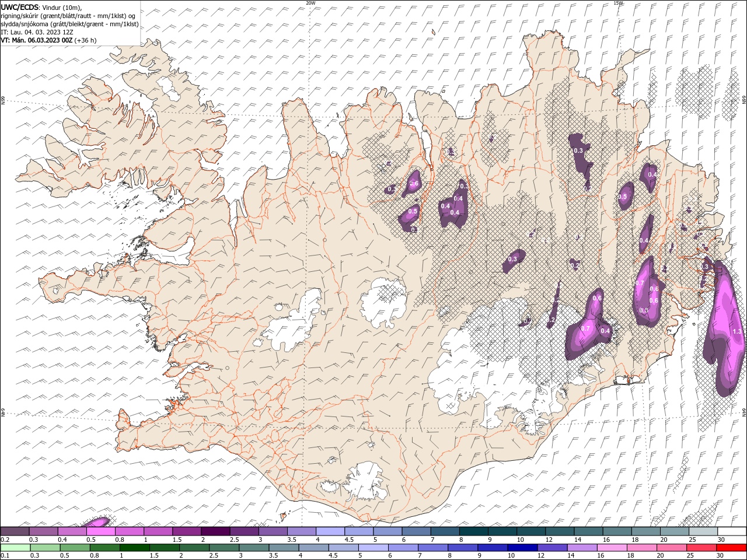Click the UWC/ECDS title text

coord(20,6)
